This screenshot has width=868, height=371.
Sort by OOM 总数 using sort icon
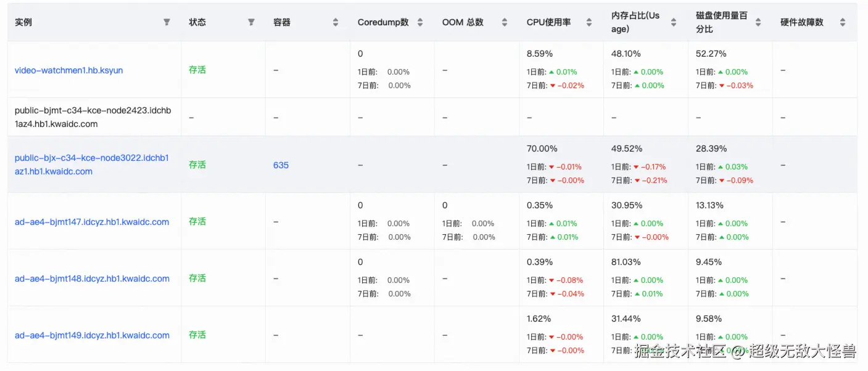(505, 22)
